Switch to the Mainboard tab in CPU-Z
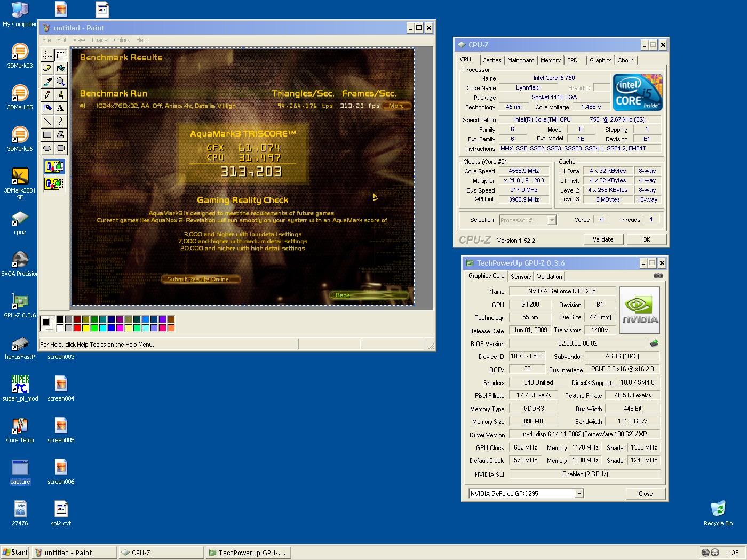 click(521, 60)
